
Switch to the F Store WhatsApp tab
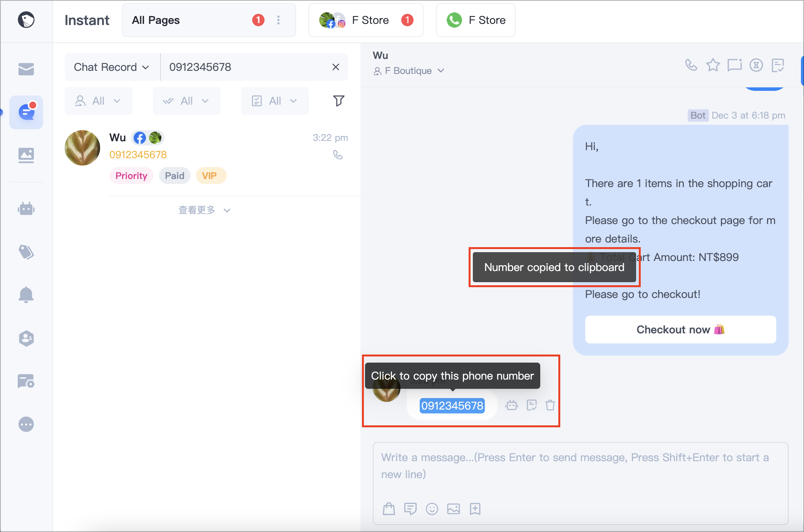tap(476, 20)
